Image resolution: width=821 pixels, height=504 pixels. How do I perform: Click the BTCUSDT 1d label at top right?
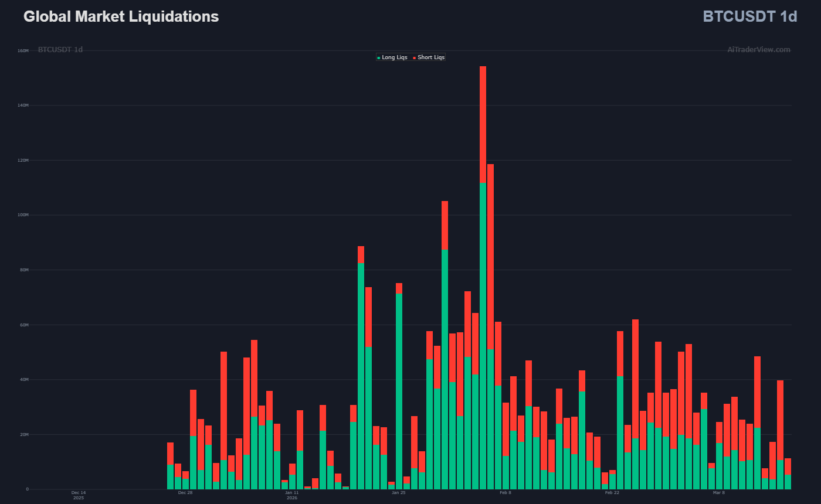pyautogui.click(x=749, y=17)
